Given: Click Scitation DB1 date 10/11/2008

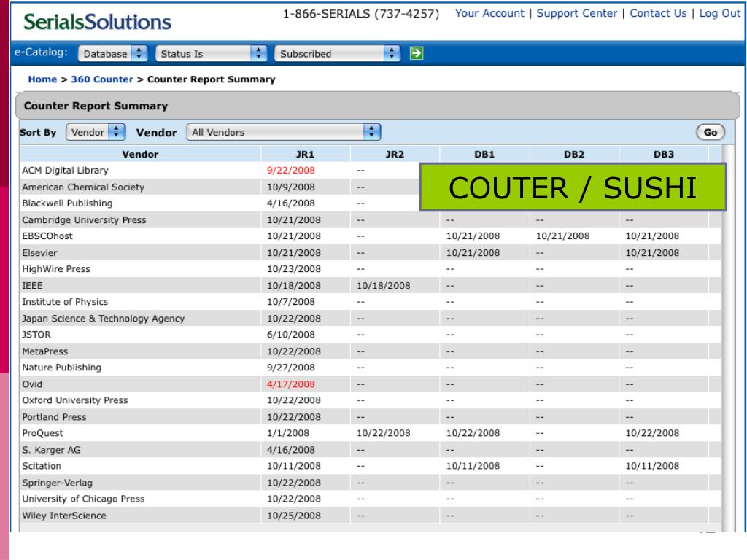Looking at the screenshot, I should tap(473, 466).
